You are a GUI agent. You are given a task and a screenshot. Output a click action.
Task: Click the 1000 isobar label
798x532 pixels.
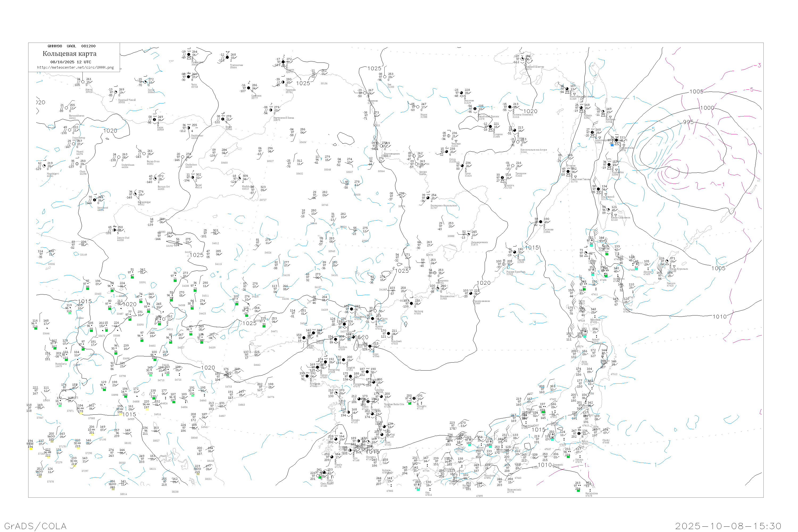707,108
